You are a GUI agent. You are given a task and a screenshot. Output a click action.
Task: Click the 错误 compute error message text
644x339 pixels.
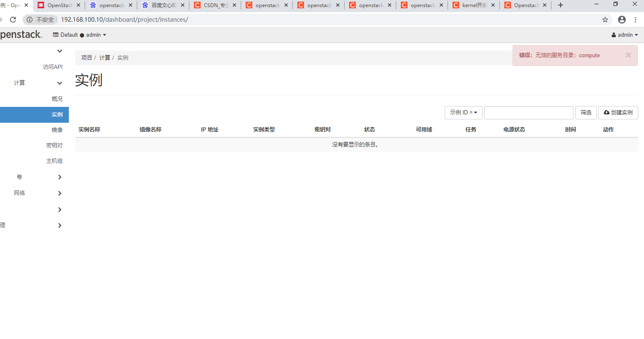pyautogui.click(x=559, y=55)
